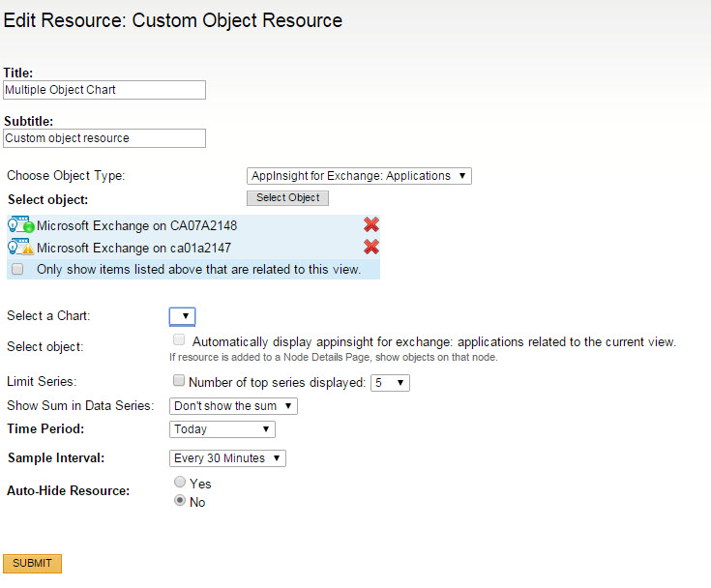The image size is (711, 588).
Task: Enable 'Only show items listed above' checkbox
Action: pyautogui.click(x=17, y=269)
